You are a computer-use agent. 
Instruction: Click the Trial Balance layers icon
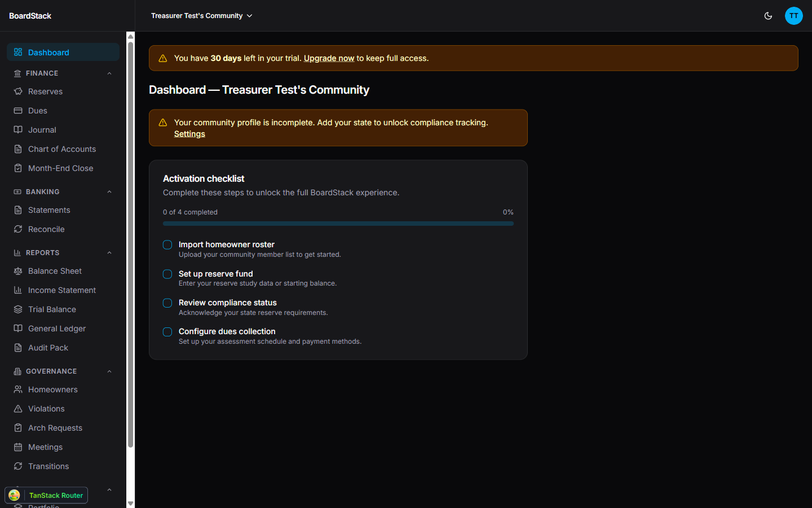pos(18,309)
